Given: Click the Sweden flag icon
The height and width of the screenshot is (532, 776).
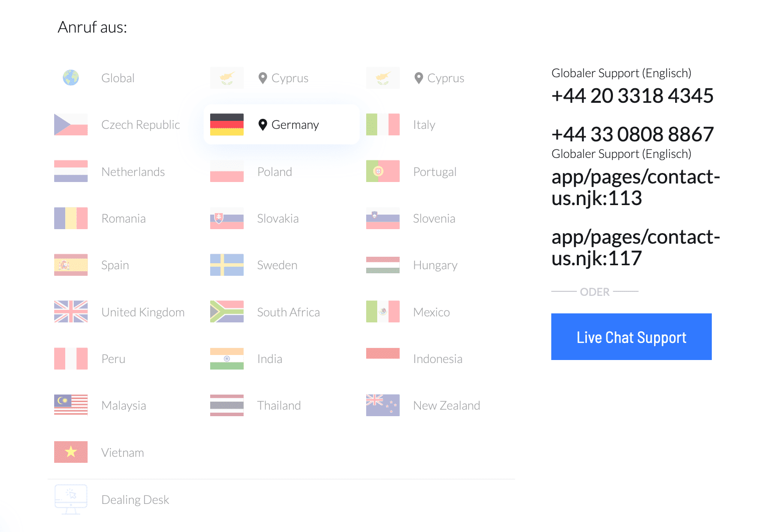Looking at the screenshot, I should click(227, 265).
